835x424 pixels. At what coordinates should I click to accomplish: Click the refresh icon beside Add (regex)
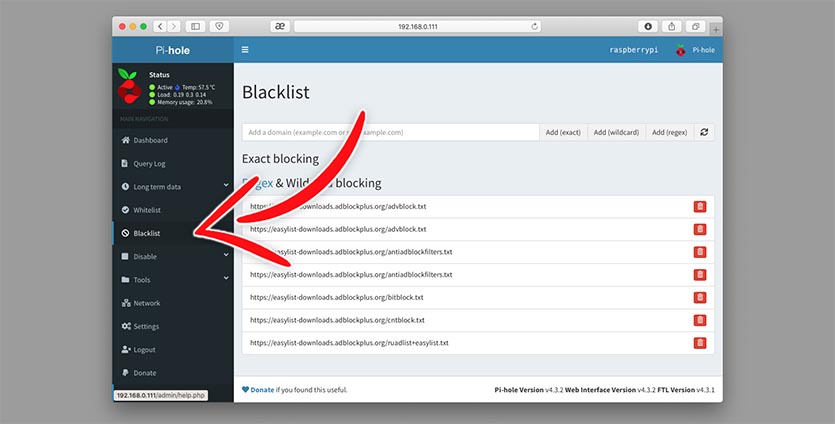704,132
